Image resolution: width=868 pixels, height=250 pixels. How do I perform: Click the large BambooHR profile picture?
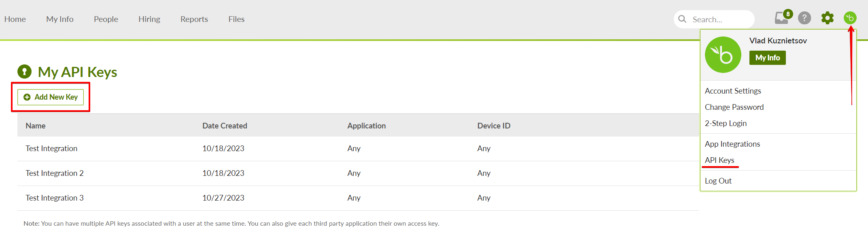(x=723, y=55)
